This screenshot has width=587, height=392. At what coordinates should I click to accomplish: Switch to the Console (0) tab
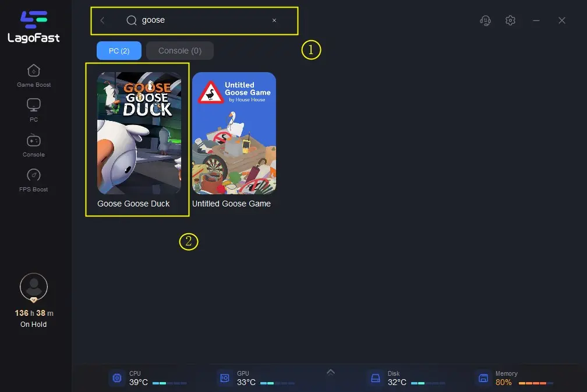(x=180, y=51)
